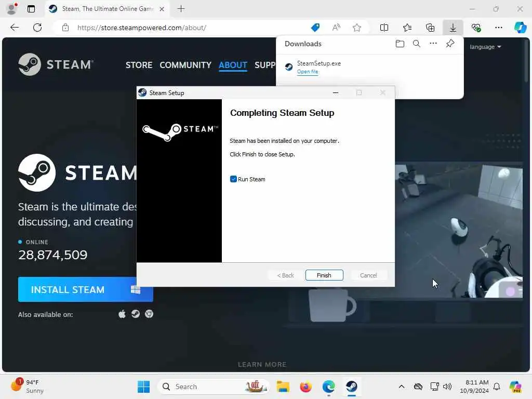
Task: Close the Steam browser tab
Action: (162, 9)
